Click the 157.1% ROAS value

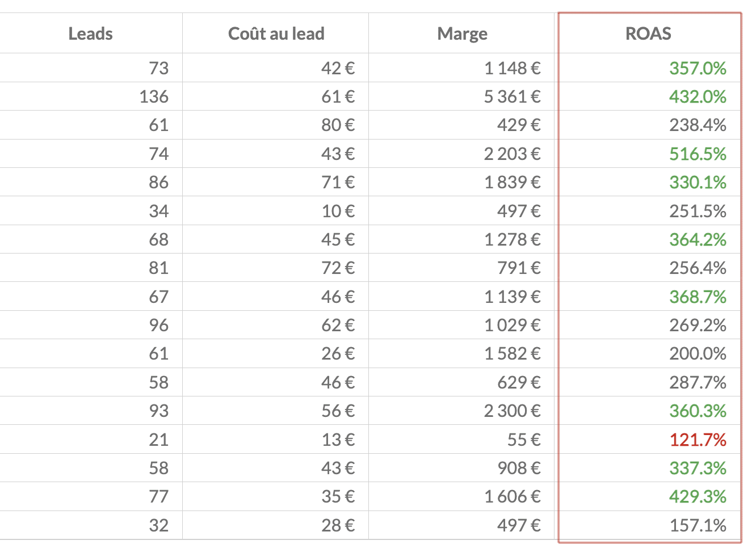click(698, 525)
